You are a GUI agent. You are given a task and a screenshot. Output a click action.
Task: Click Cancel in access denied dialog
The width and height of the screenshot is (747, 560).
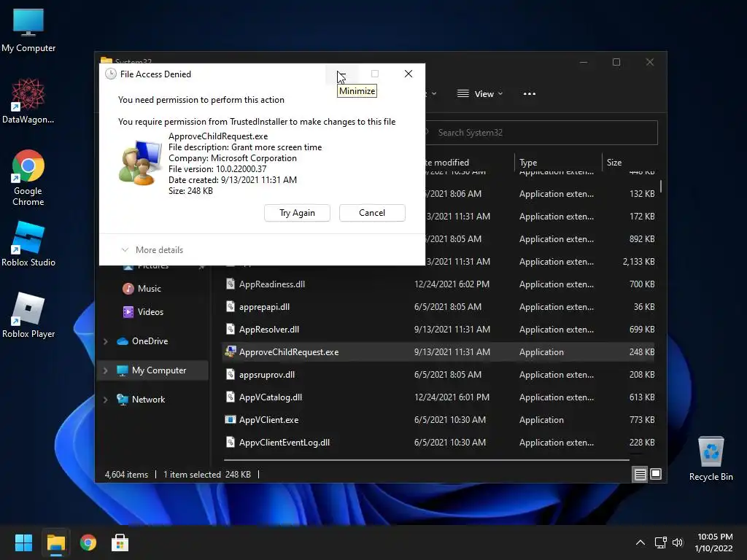(x=372, y=213)
